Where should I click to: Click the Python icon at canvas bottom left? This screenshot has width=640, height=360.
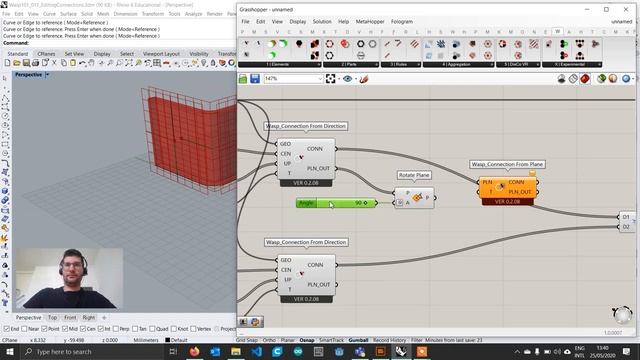point(256,322)
